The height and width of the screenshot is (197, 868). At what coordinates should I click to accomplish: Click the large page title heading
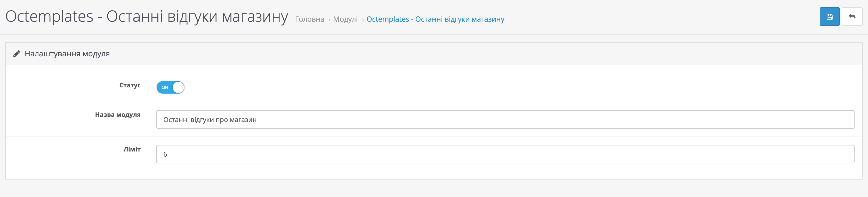147,17
